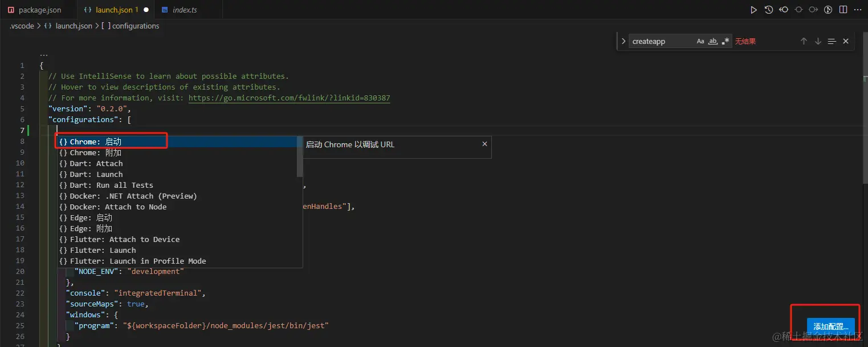
Task: Select the 'Flutter: Launch' suggestion
Action: (x=177, y=250)
